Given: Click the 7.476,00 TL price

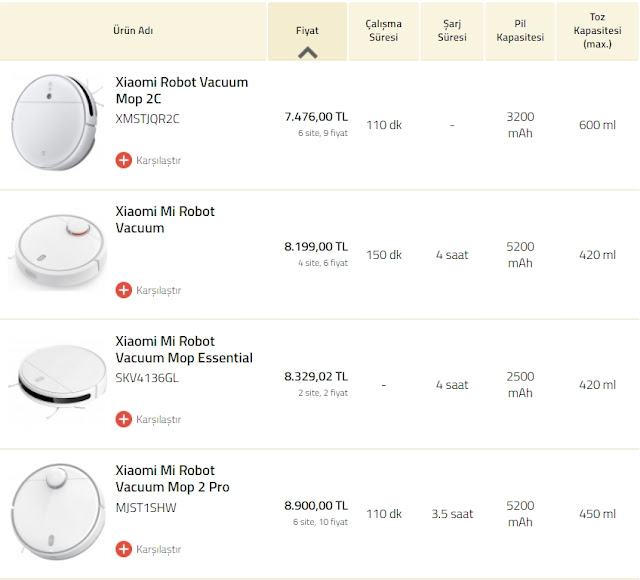Looking at the screenshot, I should tap(316, 117).
